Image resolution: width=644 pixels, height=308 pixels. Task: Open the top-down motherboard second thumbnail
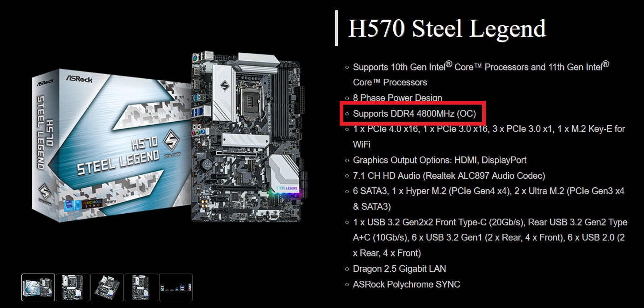(73, 287)
